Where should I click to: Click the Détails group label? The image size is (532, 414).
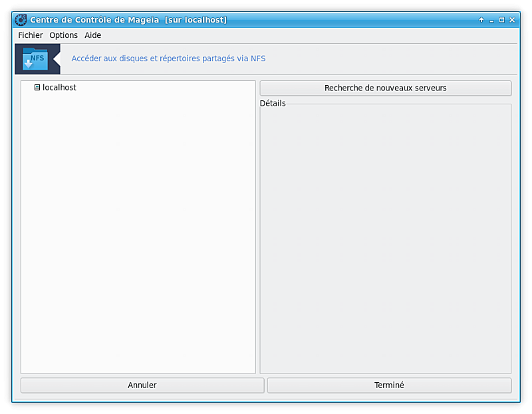click(x=273, y=104)
